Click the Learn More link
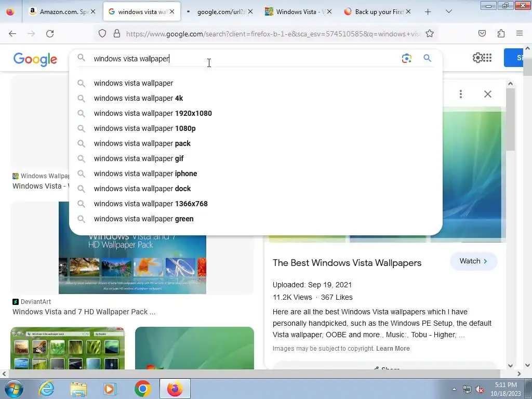 [x=393, y=349]
